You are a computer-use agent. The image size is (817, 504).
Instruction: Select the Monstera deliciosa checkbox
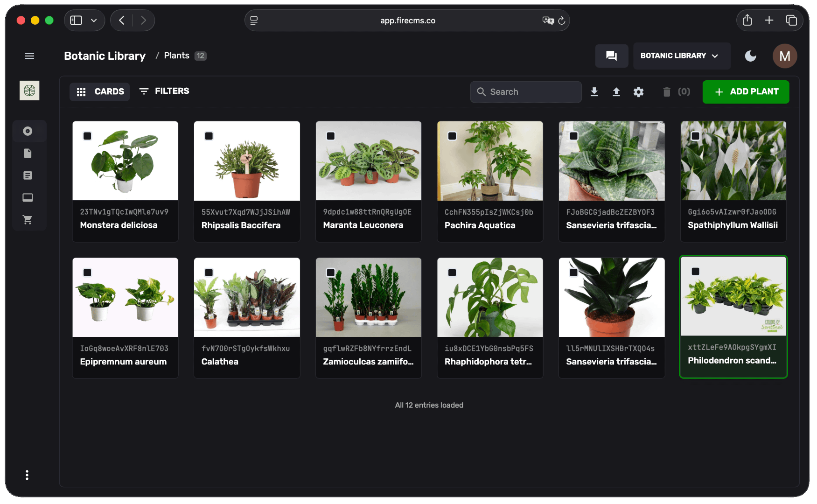[87, 136]
